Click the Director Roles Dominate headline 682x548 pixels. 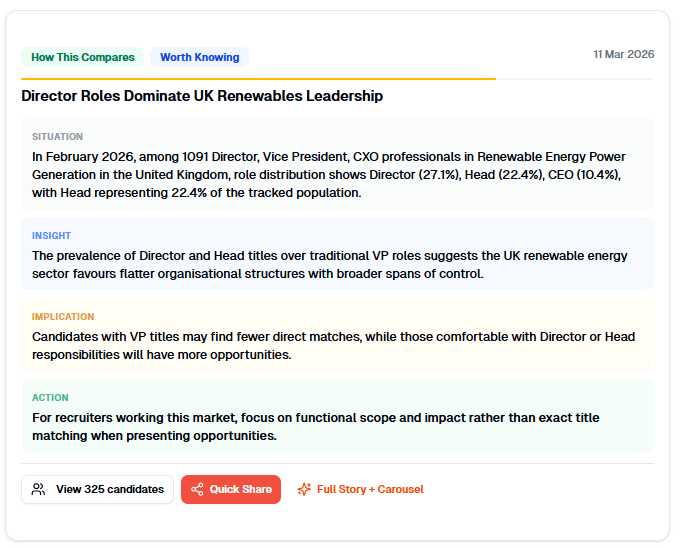pyautogui.click(x=202, y=97)
